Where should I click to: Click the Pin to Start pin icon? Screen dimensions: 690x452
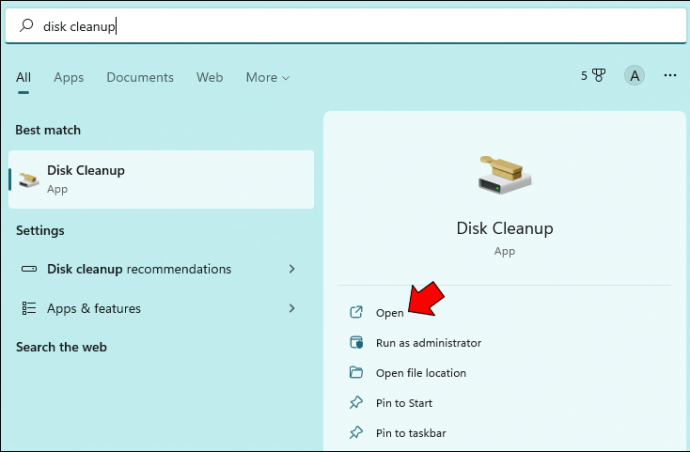point(356,403)
